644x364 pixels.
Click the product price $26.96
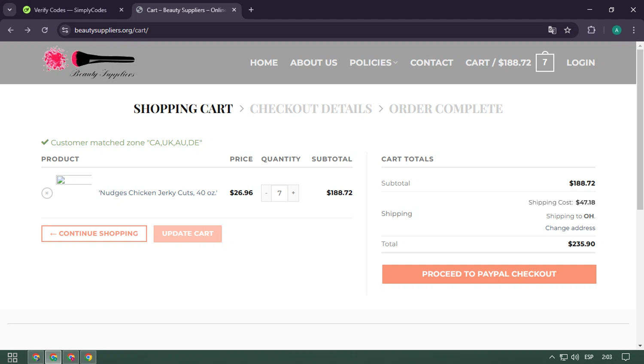(x=241, y=193)
